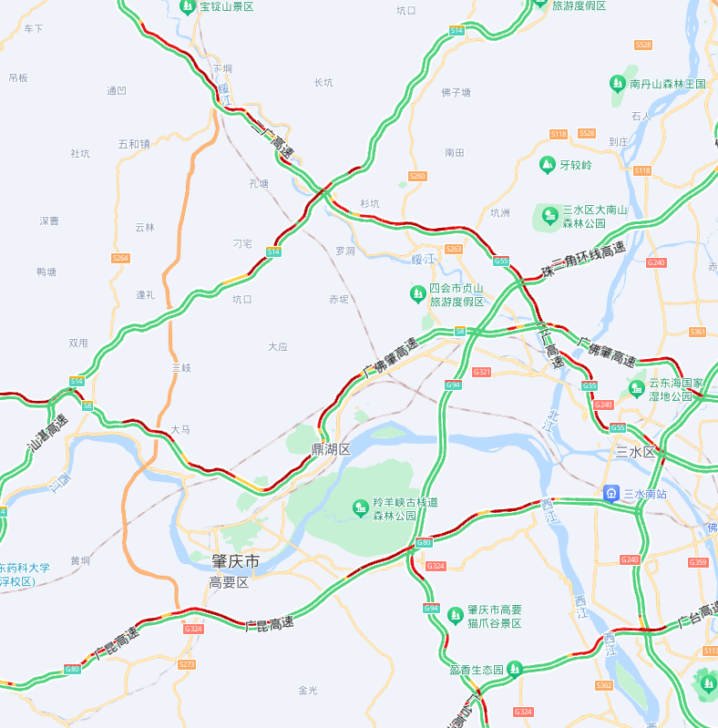Click the 三水区 district label

pos(635,452)
